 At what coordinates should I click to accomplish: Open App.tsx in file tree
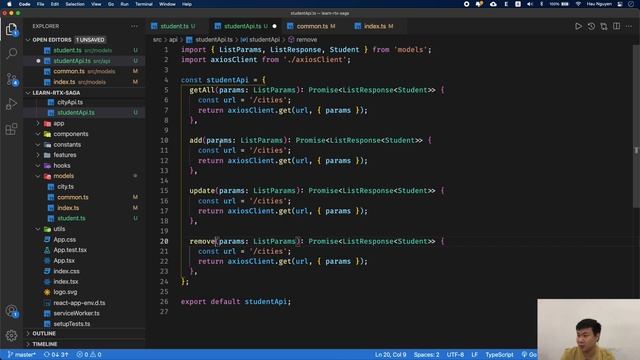64,260
